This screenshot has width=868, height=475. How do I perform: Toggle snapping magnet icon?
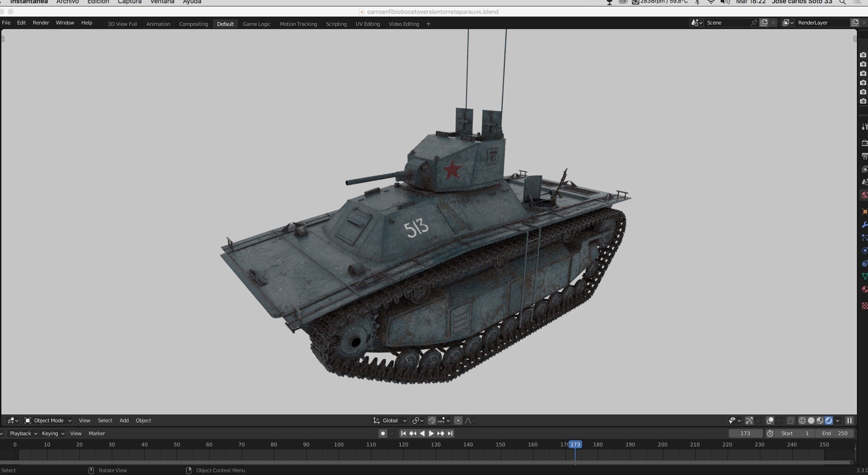(431, 420)
